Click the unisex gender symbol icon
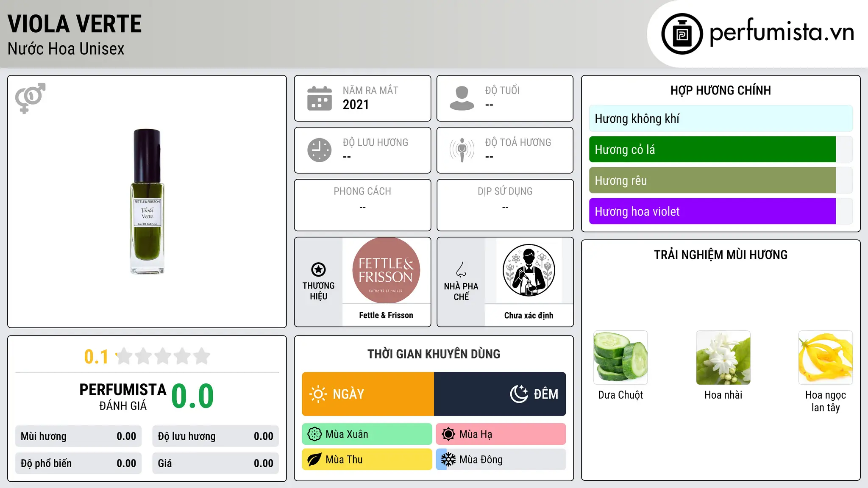Viewport: 868px width, 488px height. pyautogui.click(x=30, y=98)
